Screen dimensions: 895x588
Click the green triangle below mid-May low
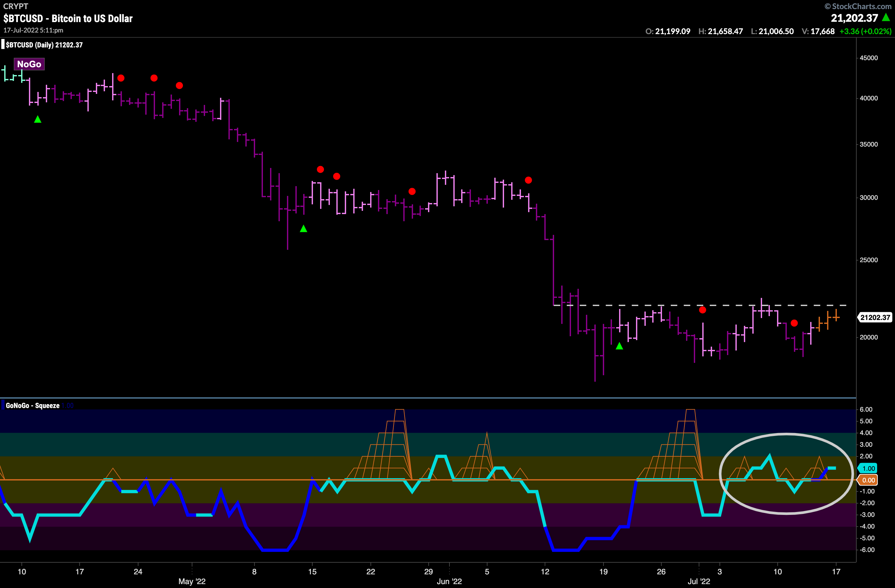[304, 229]
